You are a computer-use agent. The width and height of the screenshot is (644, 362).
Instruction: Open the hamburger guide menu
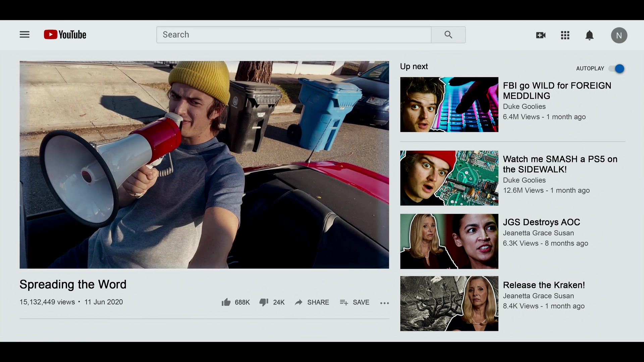[24, 35]
